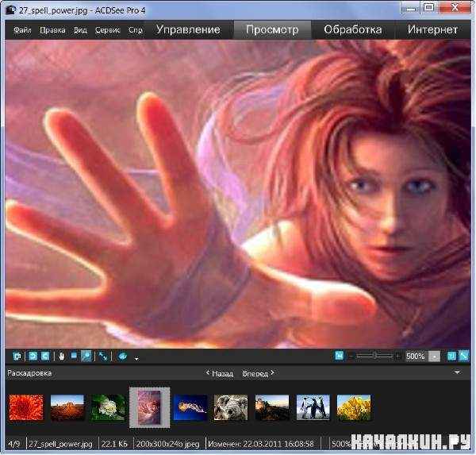This screenshot has width=476, height=455.
Task: Click the plus to zoom in
Action: pyautogui.click(x=397, y=356)
